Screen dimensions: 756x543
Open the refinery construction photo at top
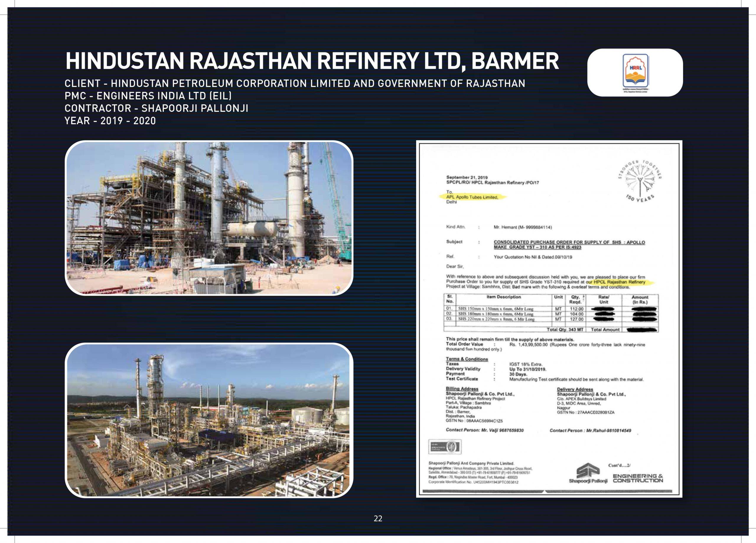(209, 218)
